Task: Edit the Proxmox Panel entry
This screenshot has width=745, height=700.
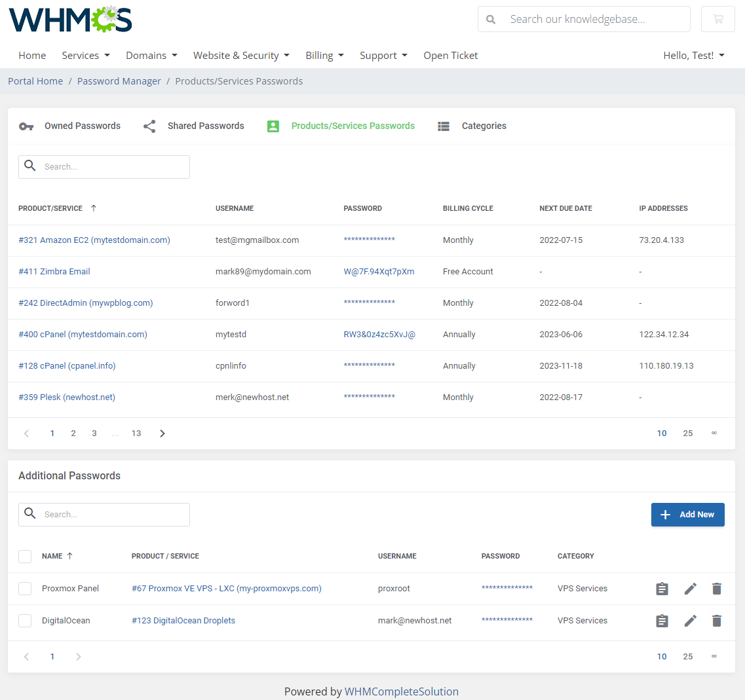Action: (x=691, y=589)
